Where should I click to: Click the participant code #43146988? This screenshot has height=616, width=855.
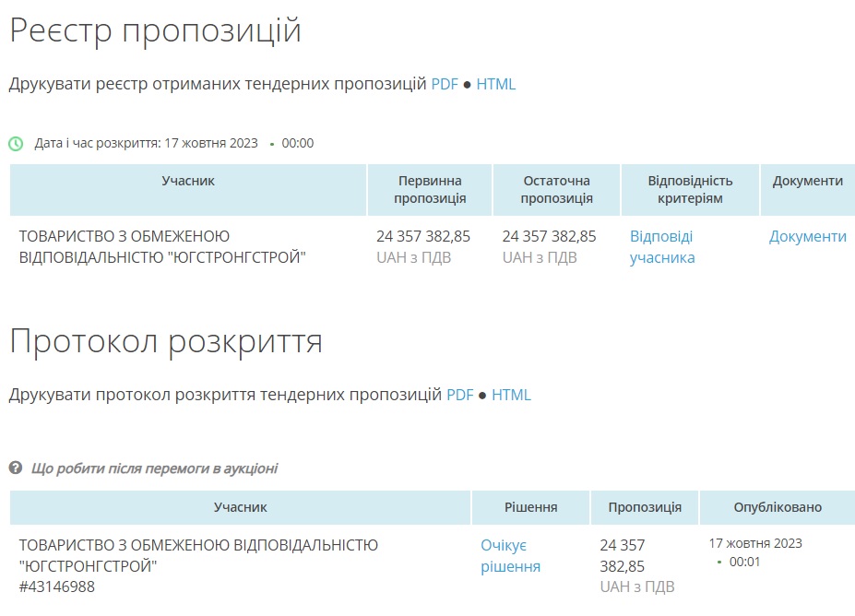56,586
